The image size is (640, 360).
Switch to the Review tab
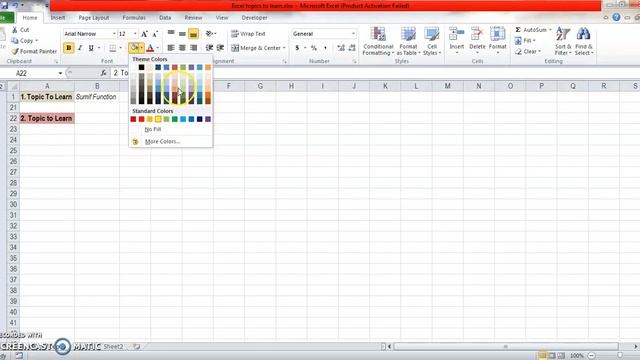(x=193, y=18)
